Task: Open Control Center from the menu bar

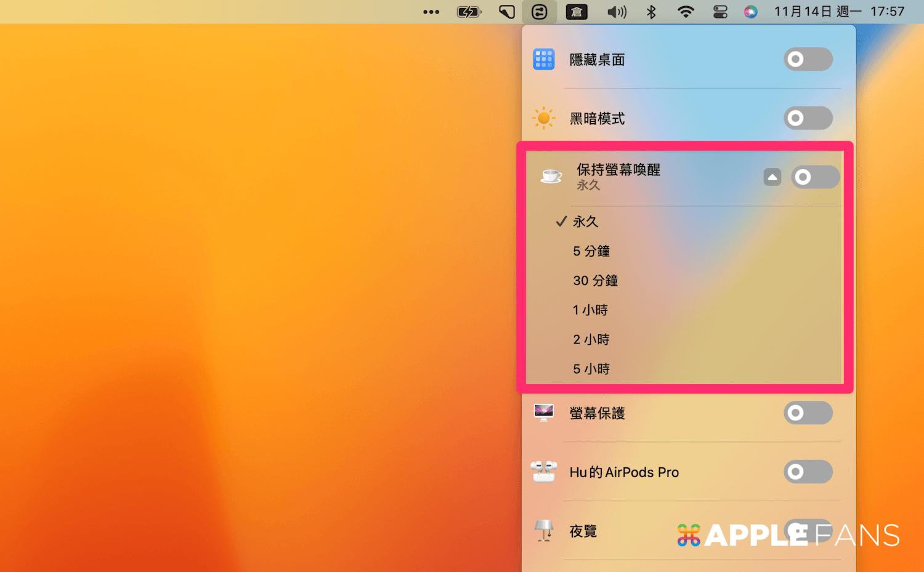Action: [x=719, y=11]
